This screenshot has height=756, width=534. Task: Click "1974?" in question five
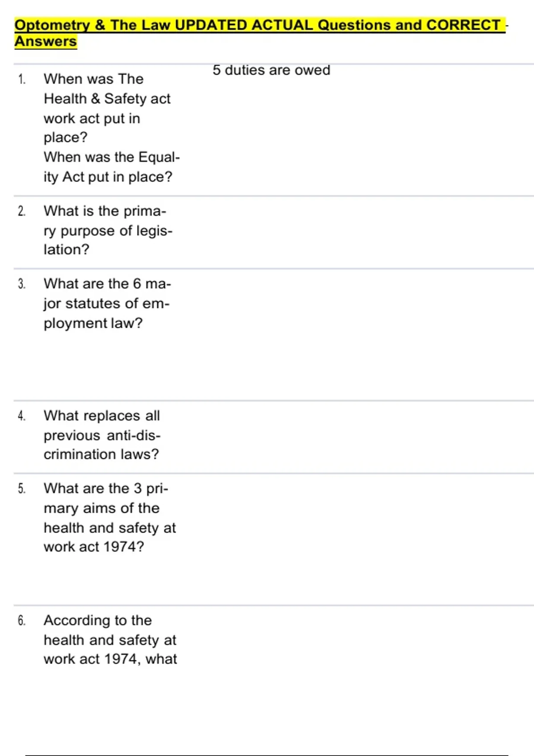point(124,547)
